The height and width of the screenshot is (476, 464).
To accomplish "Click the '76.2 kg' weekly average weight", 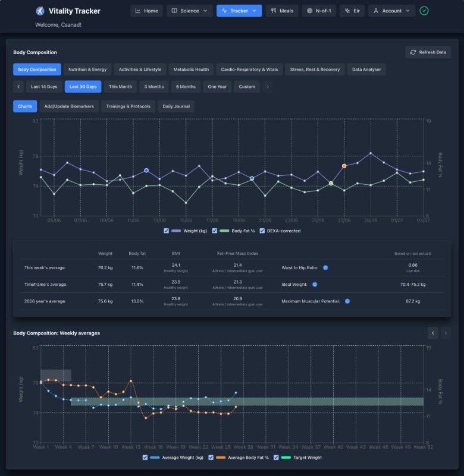I will click(x=105, y=267).
